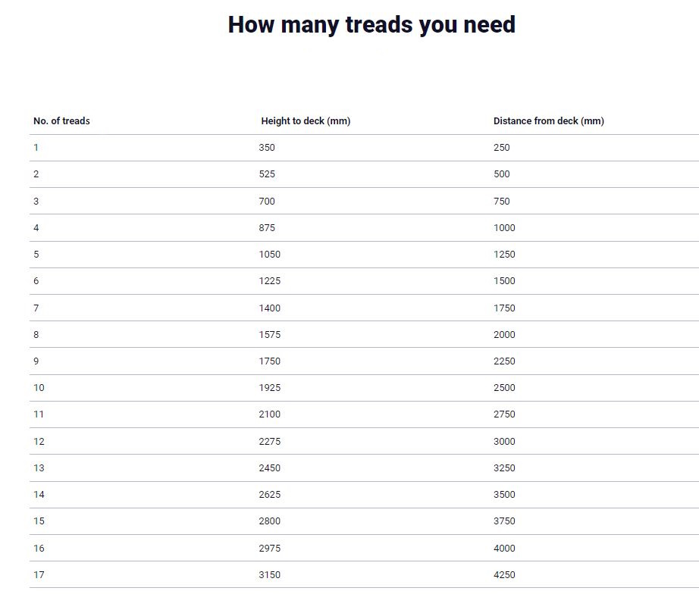Click the 'No. of treads' column header
This screenshot has width=699, height=616.
coord(61,121)
